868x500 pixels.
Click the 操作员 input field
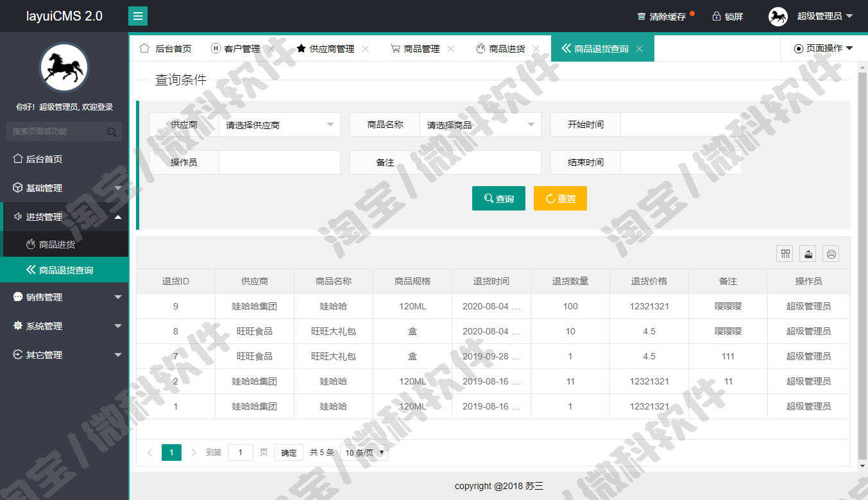[279, 162]
